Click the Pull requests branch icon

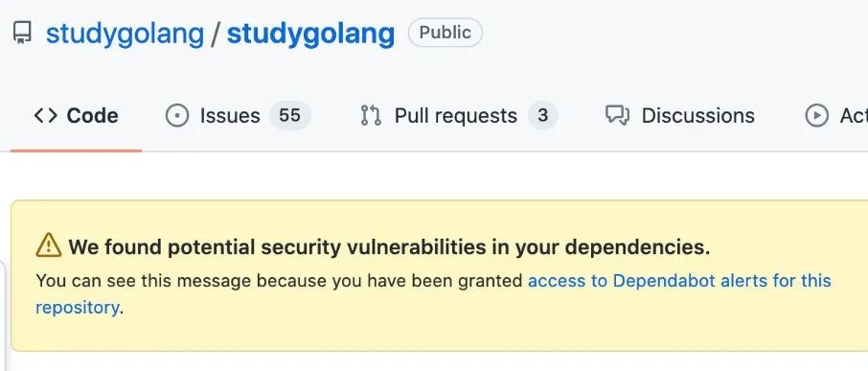pyautogui.click(x=371, y=116)
